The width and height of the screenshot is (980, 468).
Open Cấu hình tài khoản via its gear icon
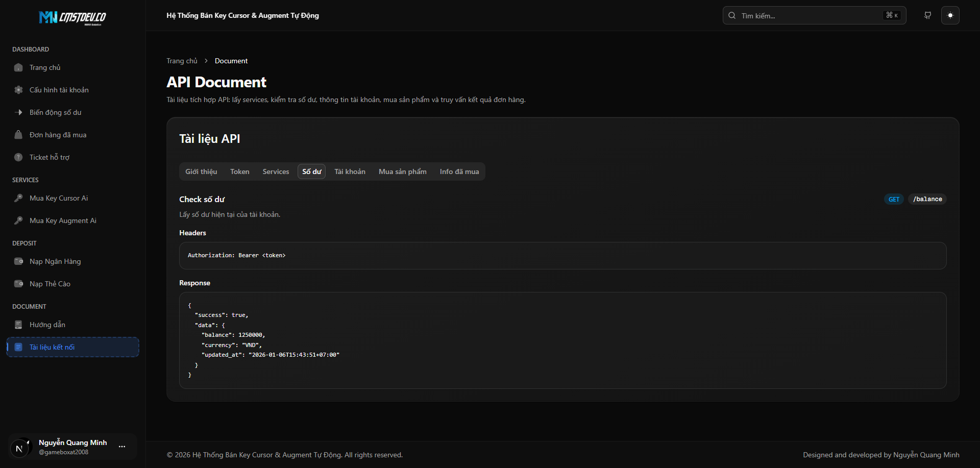tap(18, 90)
